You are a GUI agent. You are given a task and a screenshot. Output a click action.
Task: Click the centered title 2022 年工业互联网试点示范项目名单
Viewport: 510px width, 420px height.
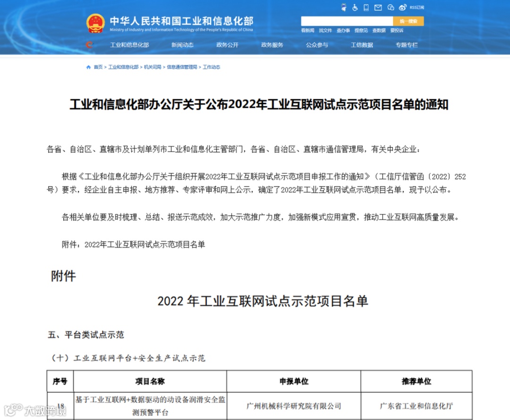pyautogui.click(x=263, y=301)
